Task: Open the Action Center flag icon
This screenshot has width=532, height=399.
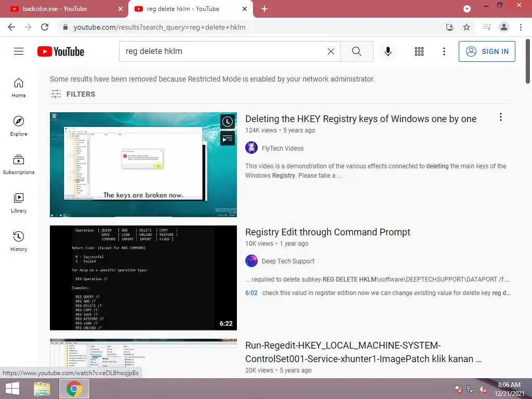Action: (x=458, y=389)
